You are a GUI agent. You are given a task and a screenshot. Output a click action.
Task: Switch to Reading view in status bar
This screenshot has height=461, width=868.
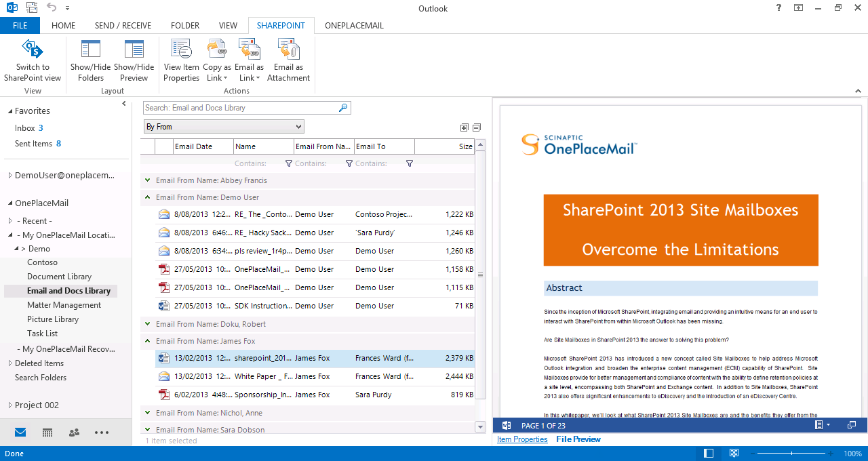click(734, 454)
